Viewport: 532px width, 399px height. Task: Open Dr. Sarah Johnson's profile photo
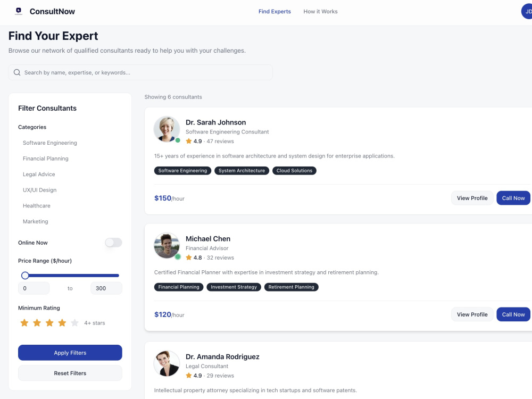[167, 129]
